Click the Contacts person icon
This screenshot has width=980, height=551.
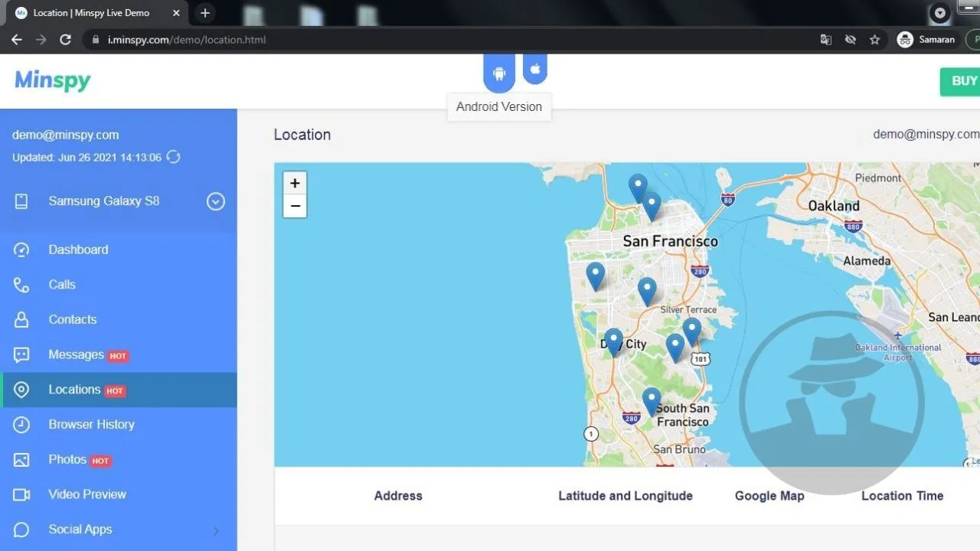pos(21,320)
